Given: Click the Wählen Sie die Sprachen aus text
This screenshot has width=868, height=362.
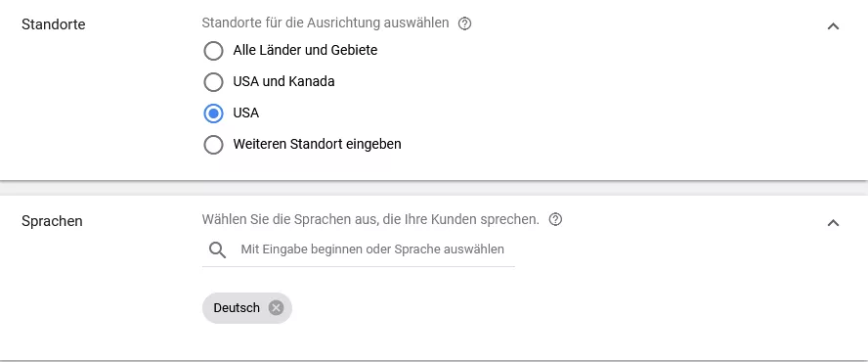Looking at the screenshot, I should point(370,219).
